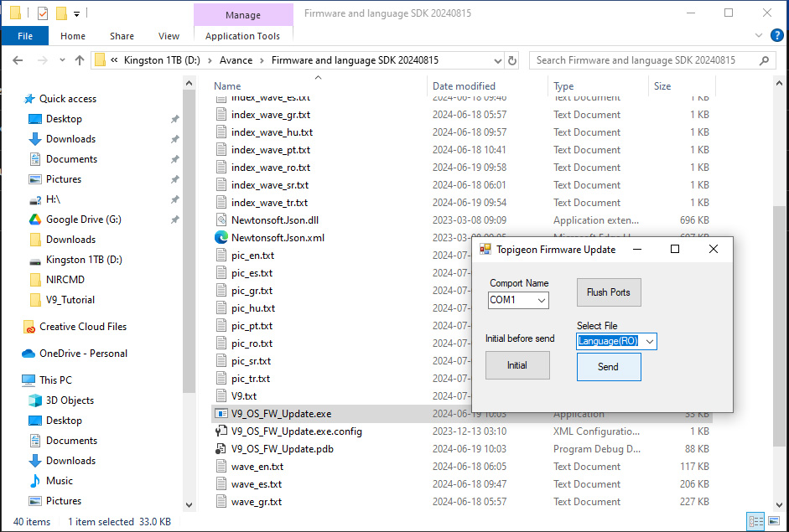Expand the address bar history dropdown
Screen dimensions: 789x532
(498, 61)
